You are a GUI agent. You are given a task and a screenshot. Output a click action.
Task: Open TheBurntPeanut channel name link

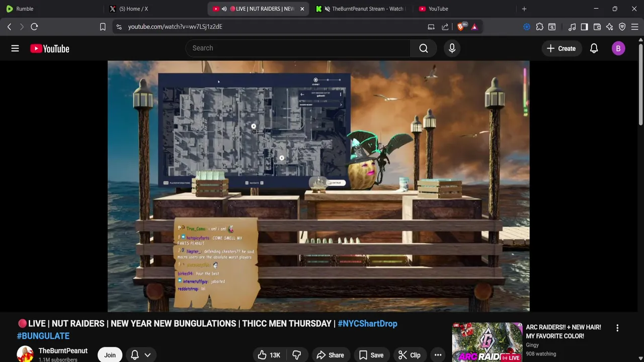point(63,351)
